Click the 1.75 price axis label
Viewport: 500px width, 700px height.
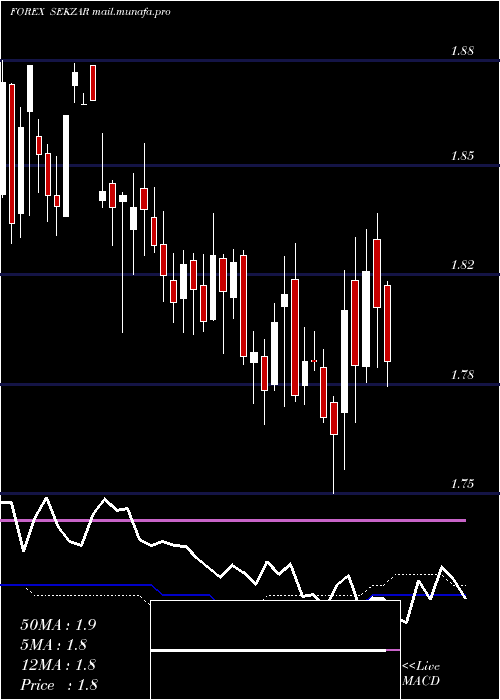point(462,483)
